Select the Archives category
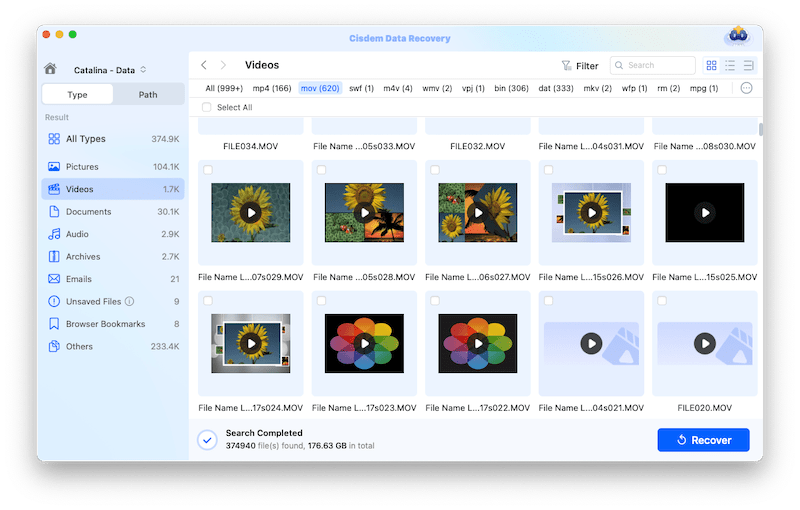Viewport: 800px width, 510px height. [x=83, y=257]
